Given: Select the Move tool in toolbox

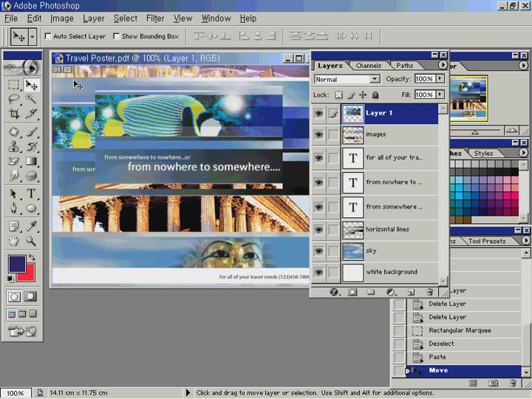Looking at the screenshot, I should click(31, 84).
